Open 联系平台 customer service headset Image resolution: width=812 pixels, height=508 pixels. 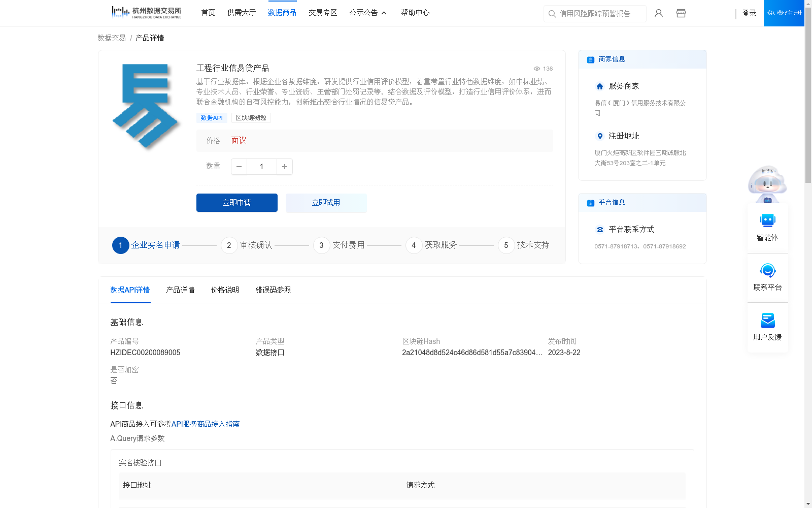click(768, 277)
